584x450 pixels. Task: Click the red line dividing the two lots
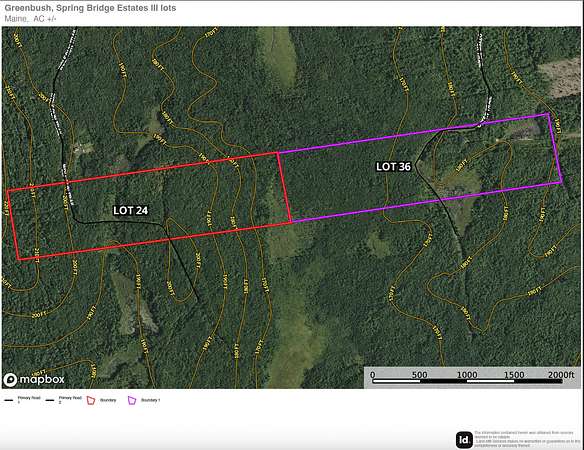(284, 187)
